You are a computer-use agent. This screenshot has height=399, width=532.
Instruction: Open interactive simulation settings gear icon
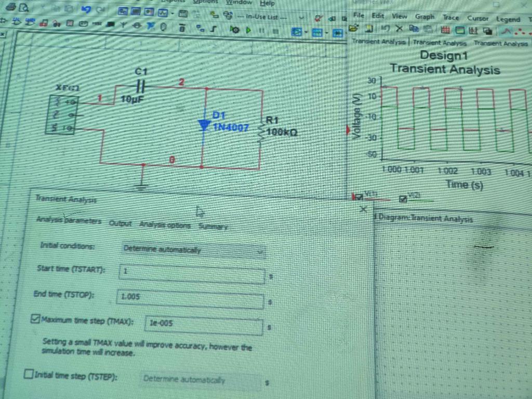point(234,30)
